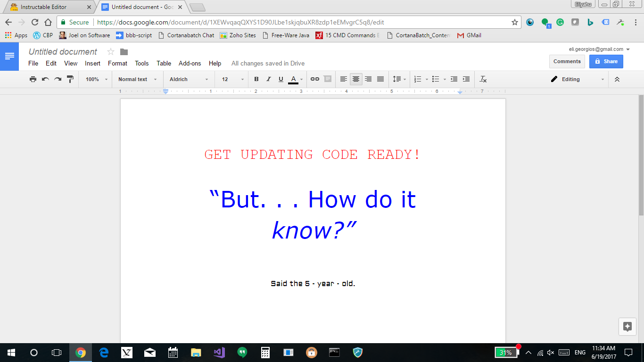Switch to the Instructable Editor tab
The image size is (644, 362).
click(50, 7)
